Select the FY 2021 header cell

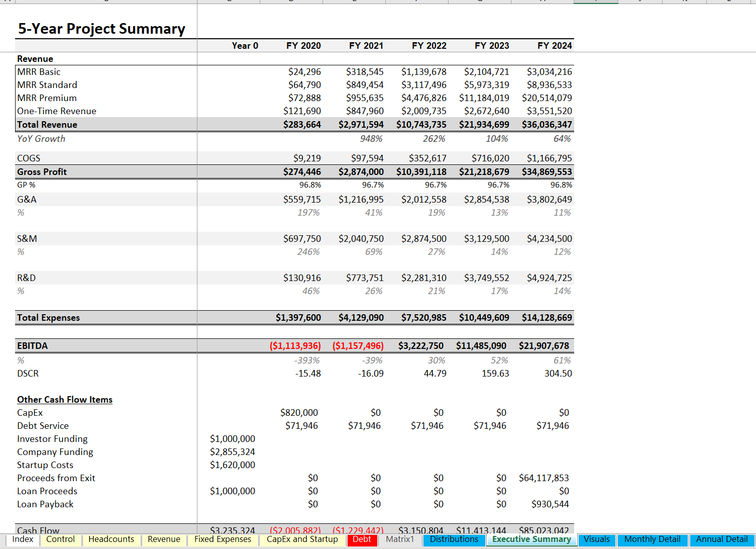click(x=366, y=46)
